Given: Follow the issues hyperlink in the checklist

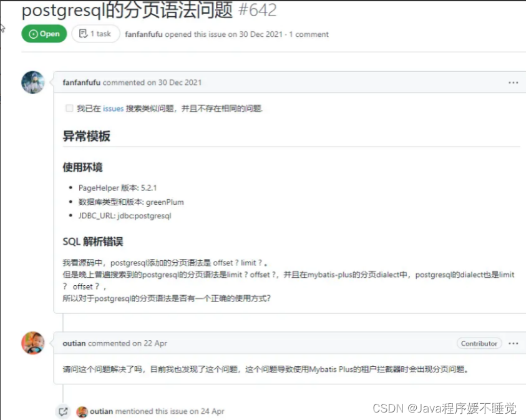Looking at the screenshot, I should [114, 109].
